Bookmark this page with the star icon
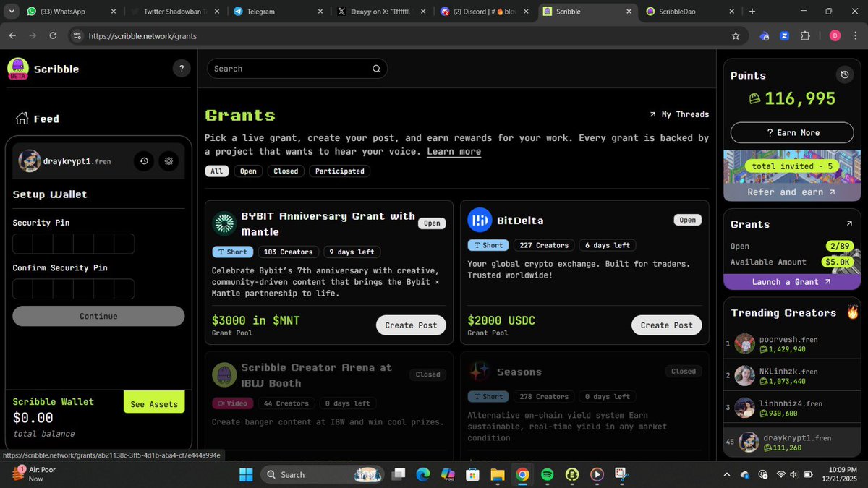Screen dimensions: 868x488 click(736, 35)
